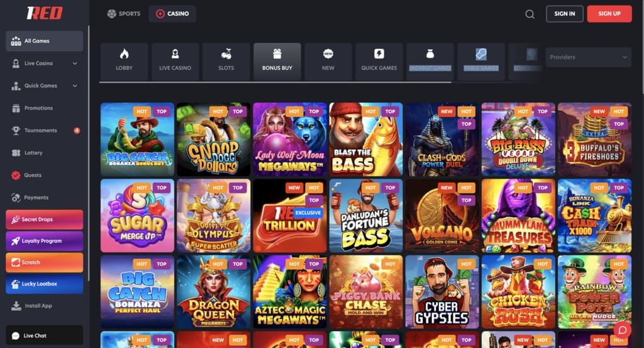644x348 pixels.
Task: Click the Tournaments notification badge 4
Action: 77,130
